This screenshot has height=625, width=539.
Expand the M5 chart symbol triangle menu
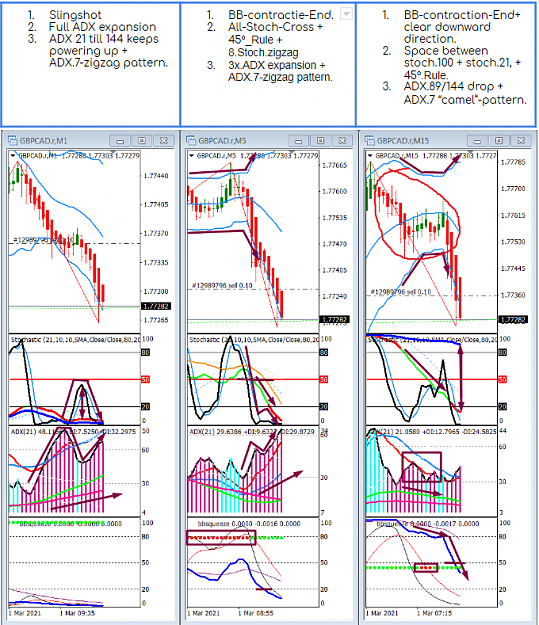point(192,155)
